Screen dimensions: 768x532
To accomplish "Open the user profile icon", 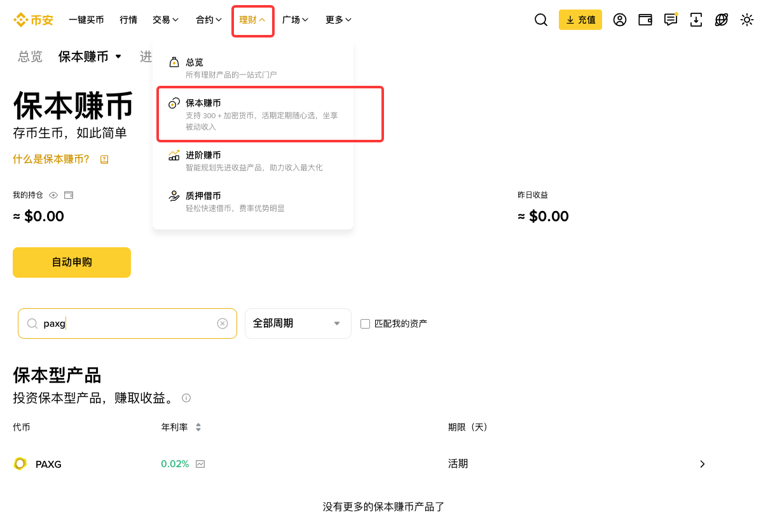I will 620,20.
